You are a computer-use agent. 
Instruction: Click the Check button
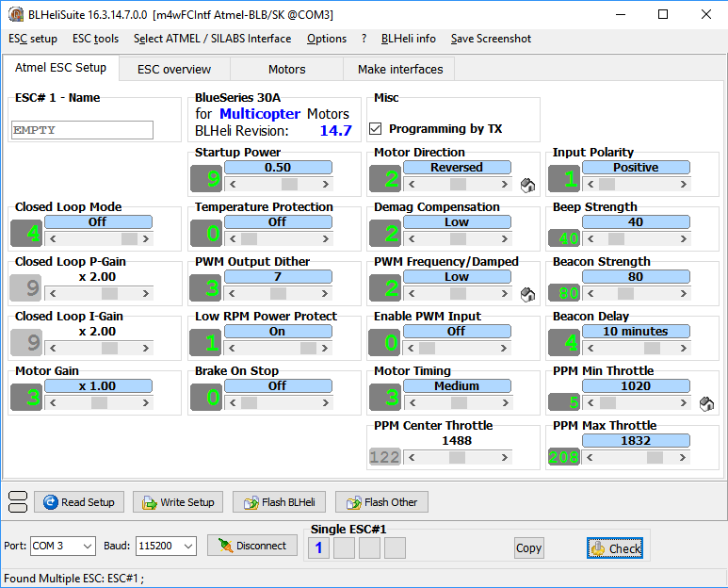615,548
